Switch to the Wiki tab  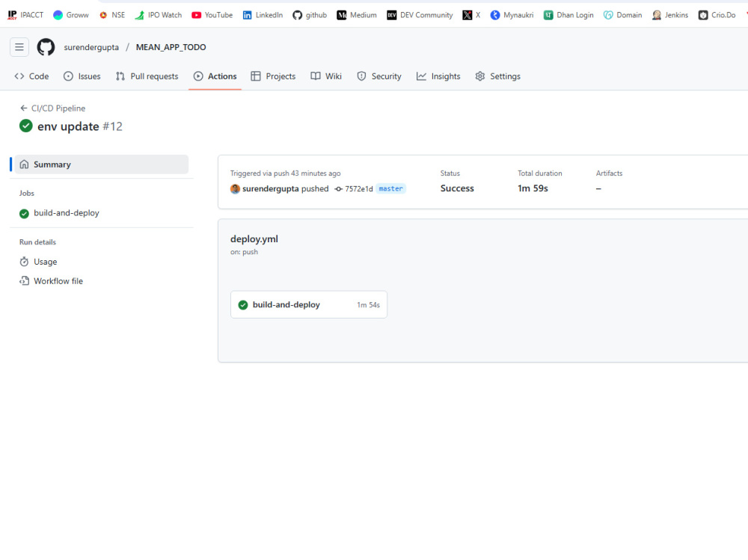pos(326,76)
